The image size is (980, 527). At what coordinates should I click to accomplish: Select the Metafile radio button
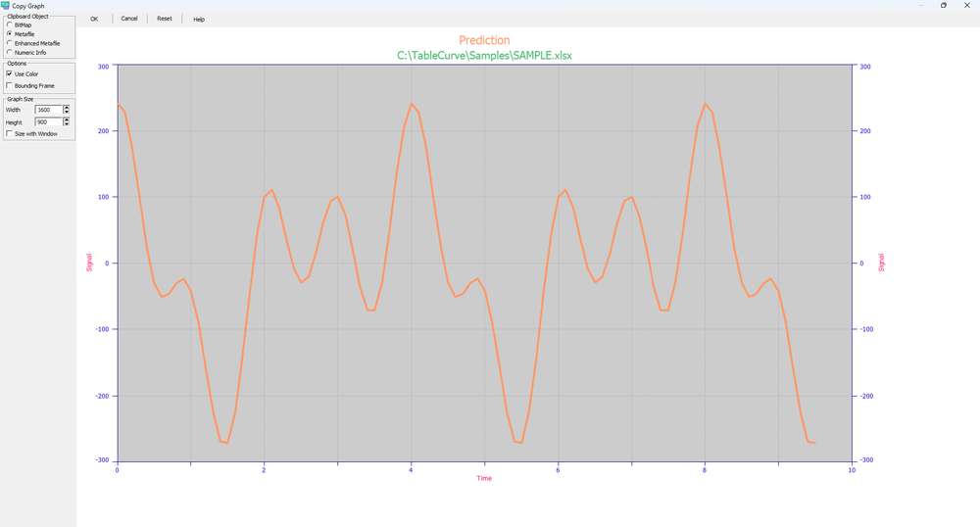pyautogui.click(x=10, y=33)
